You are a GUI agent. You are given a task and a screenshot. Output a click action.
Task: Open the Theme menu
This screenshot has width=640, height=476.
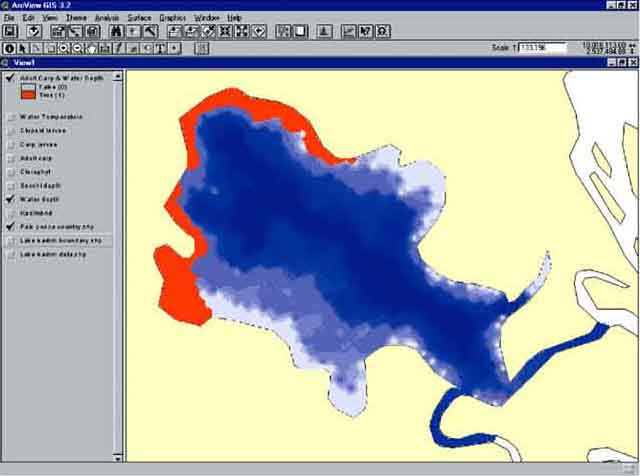pos(76,18)
